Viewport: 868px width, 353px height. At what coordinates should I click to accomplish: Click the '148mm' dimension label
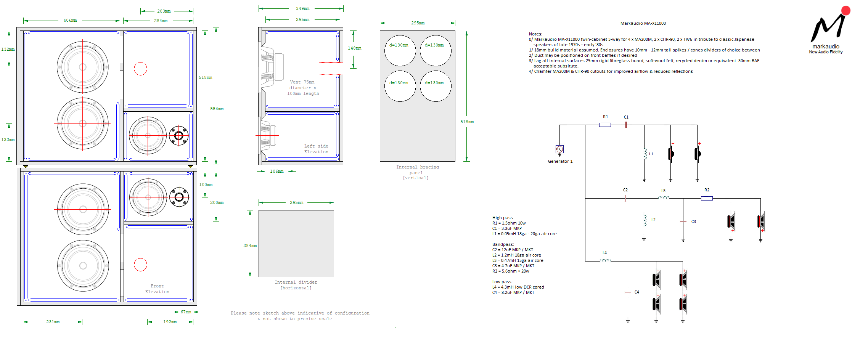[x=355, y=48]
